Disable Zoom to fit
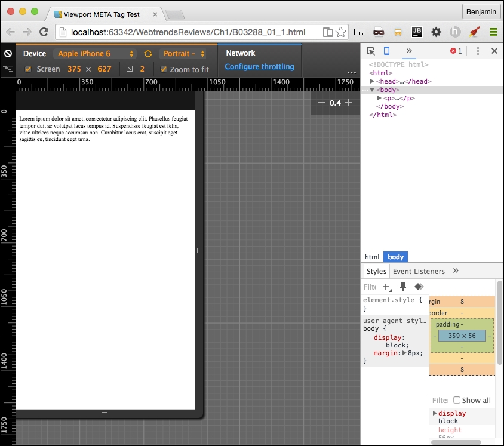Viewport: 504px width, 446px height. coord(164,69)
